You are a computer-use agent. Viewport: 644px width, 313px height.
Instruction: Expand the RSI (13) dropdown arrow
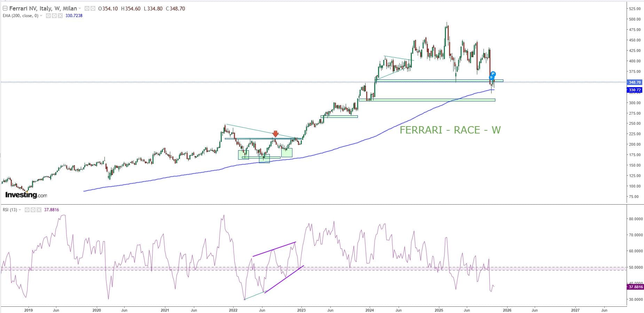20,210
